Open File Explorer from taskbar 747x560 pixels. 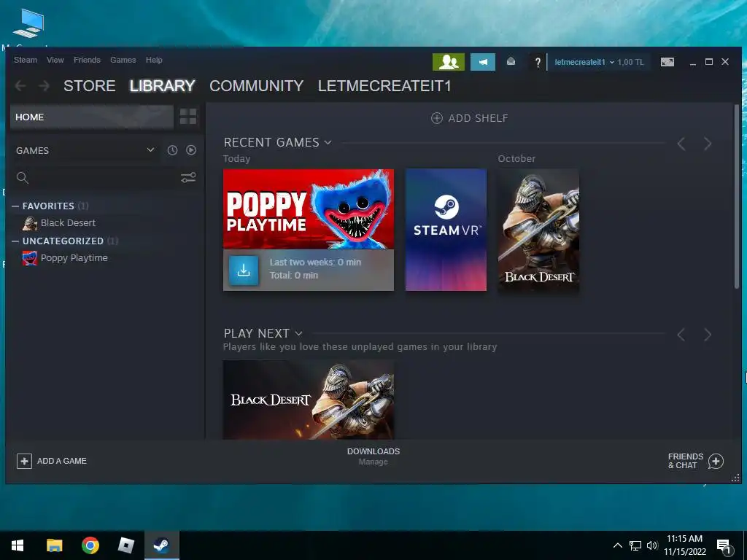(x=54, y=545)
